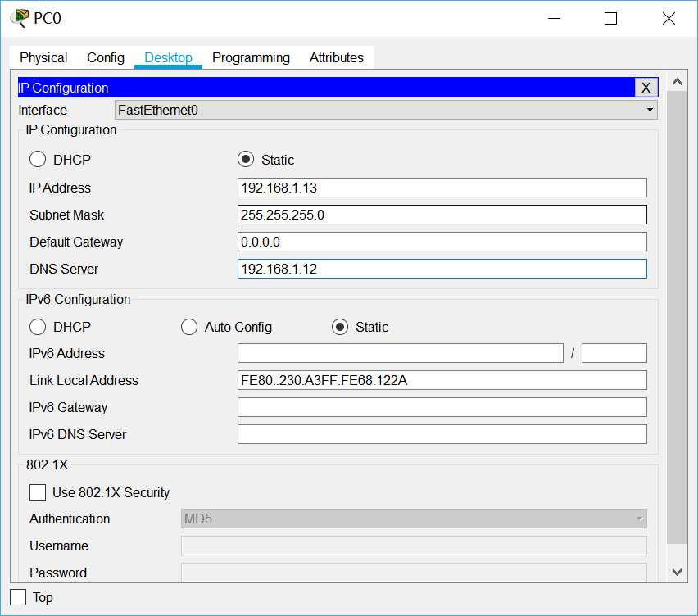Click the 802.1X Username field
Screen dimensions: 698x616
pos(414,546)
